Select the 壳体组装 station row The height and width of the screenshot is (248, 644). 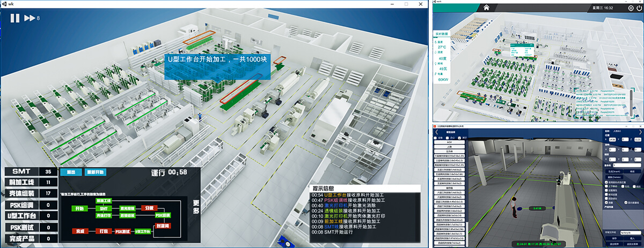[x=29, y=193]
